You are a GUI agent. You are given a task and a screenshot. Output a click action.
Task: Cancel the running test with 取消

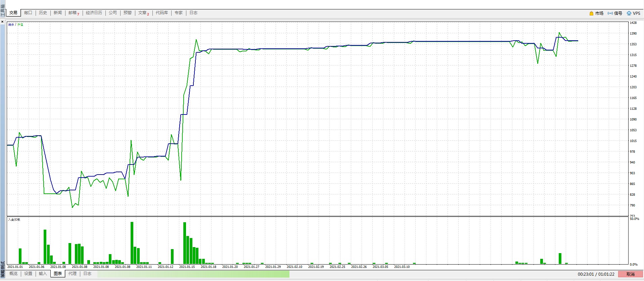pos(631,274)
